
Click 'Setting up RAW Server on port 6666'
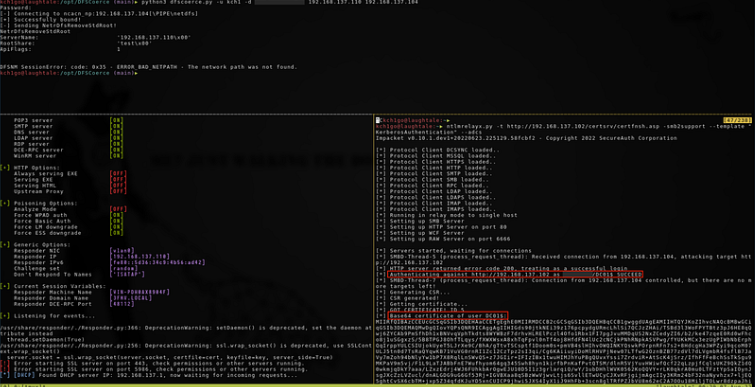coord(443,239)
